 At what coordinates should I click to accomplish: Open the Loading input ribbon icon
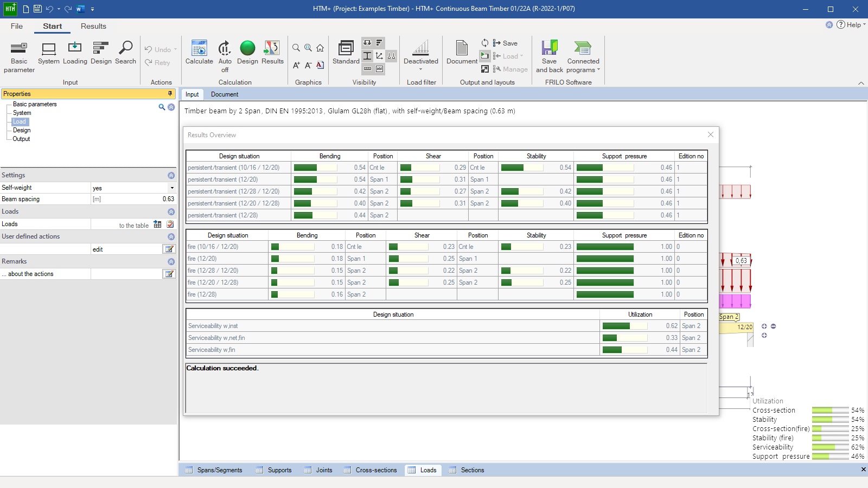(75, 53)
